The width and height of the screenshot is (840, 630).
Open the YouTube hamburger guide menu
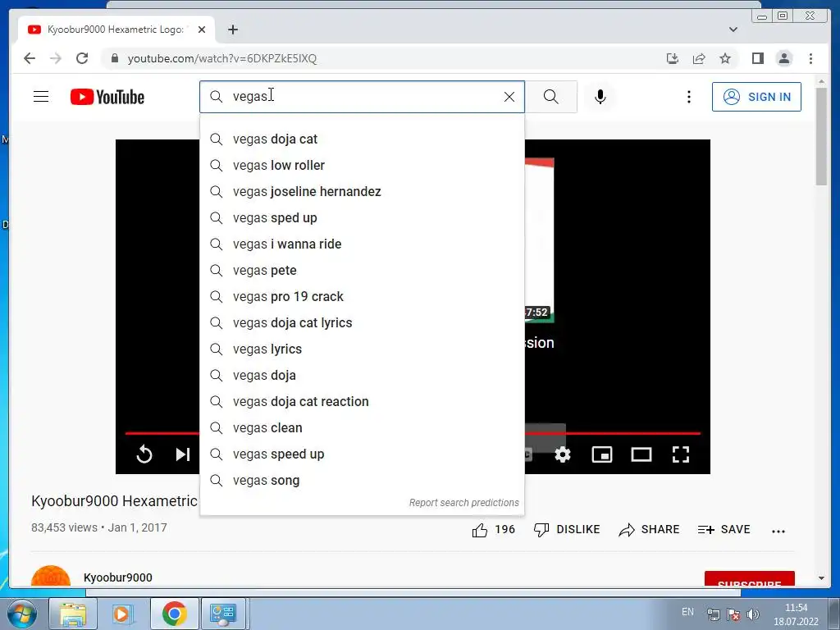(41, 97)
